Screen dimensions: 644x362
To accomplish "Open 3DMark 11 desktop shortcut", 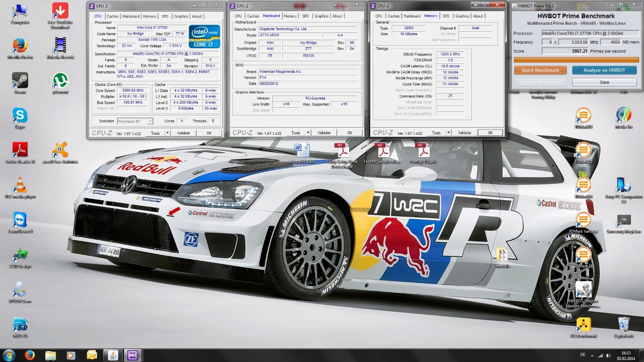I will pos(583,257).
